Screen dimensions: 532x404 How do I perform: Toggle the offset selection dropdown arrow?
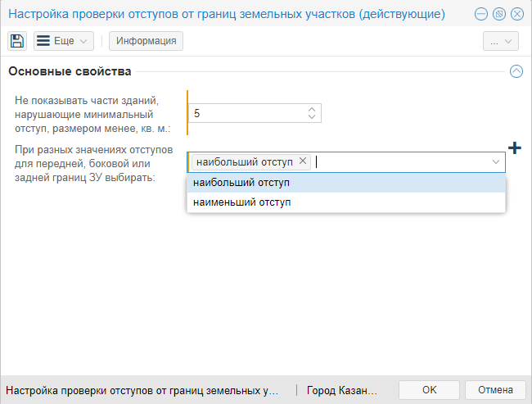(x=496, y=162)
